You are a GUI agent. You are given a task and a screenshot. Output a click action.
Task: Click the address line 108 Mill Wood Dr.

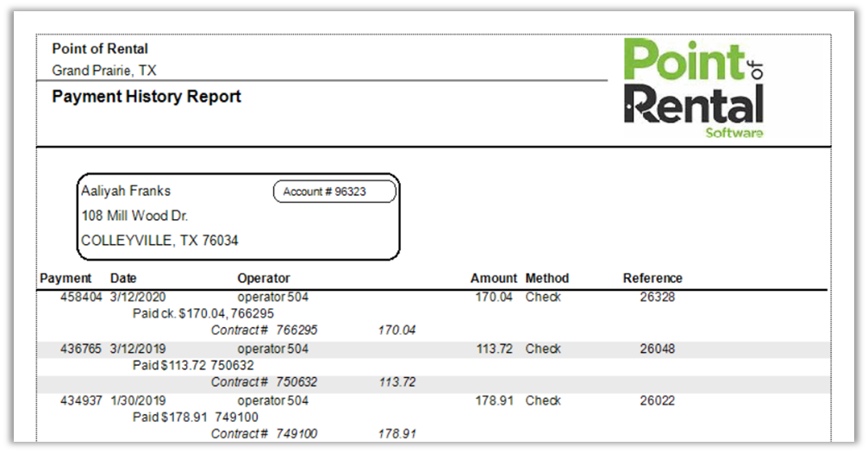[x=134, y=216]
